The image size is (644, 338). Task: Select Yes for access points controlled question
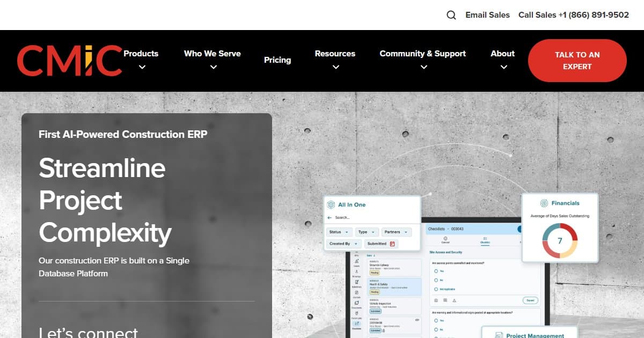click(x=437, y=271)
